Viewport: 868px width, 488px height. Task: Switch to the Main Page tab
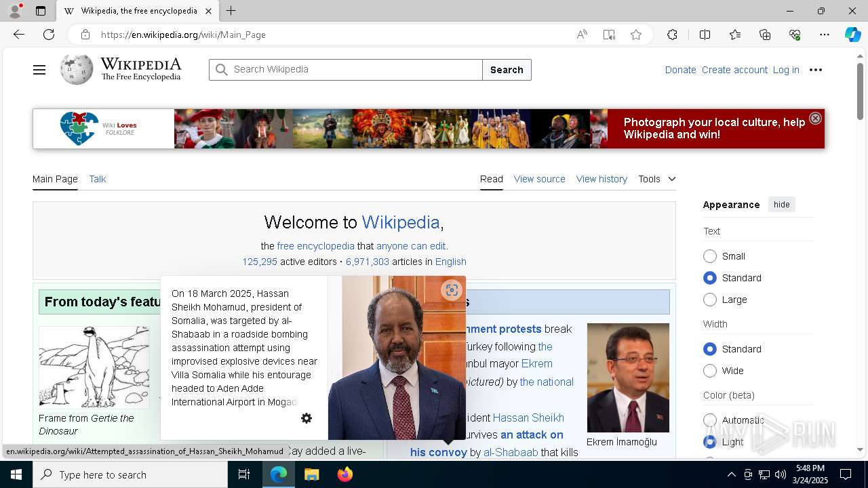[x=55, y=179]
